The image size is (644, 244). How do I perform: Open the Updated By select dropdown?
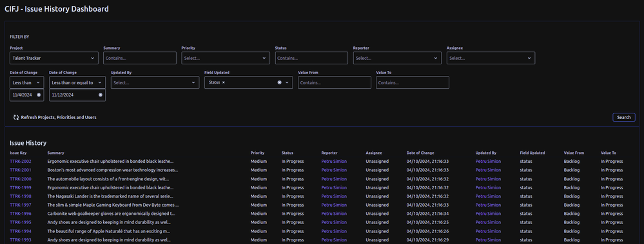pos(155,82)
